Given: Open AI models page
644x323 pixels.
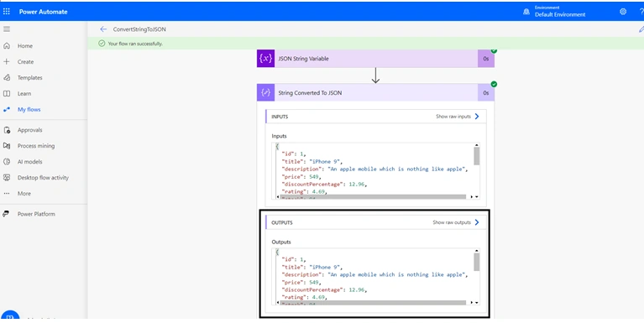Looking at the screenshot, I should (29, 162).
